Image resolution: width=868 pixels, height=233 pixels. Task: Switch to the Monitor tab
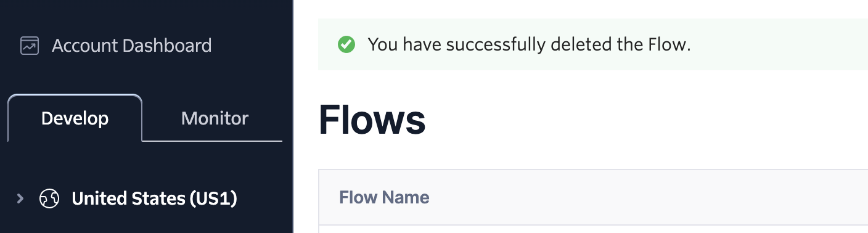click(215, 118)
